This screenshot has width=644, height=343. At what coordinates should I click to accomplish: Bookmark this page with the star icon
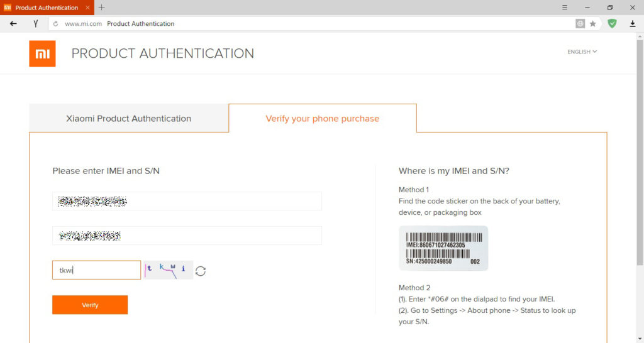(592, 24)
